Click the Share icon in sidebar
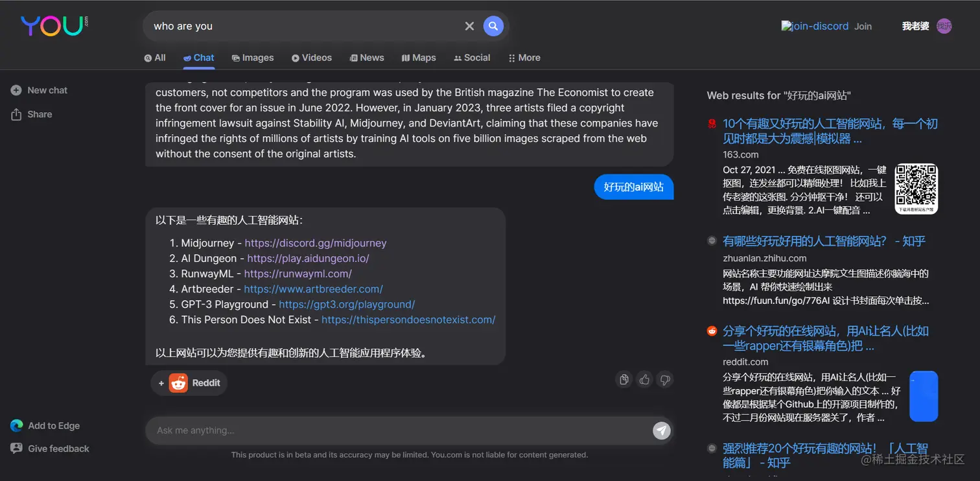This screenshot has height=481, width=980. (x=16, y=114)
